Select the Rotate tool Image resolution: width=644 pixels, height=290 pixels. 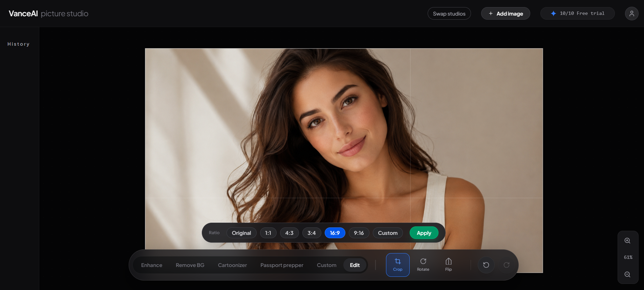(x=423, y=265)
